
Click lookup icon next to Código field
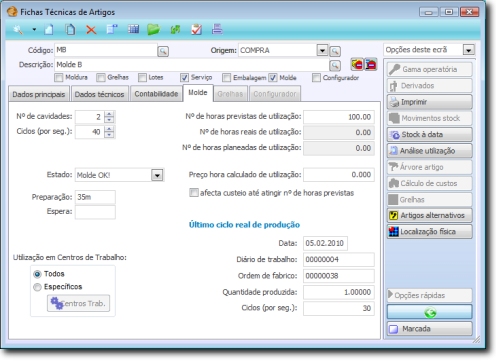163,51
